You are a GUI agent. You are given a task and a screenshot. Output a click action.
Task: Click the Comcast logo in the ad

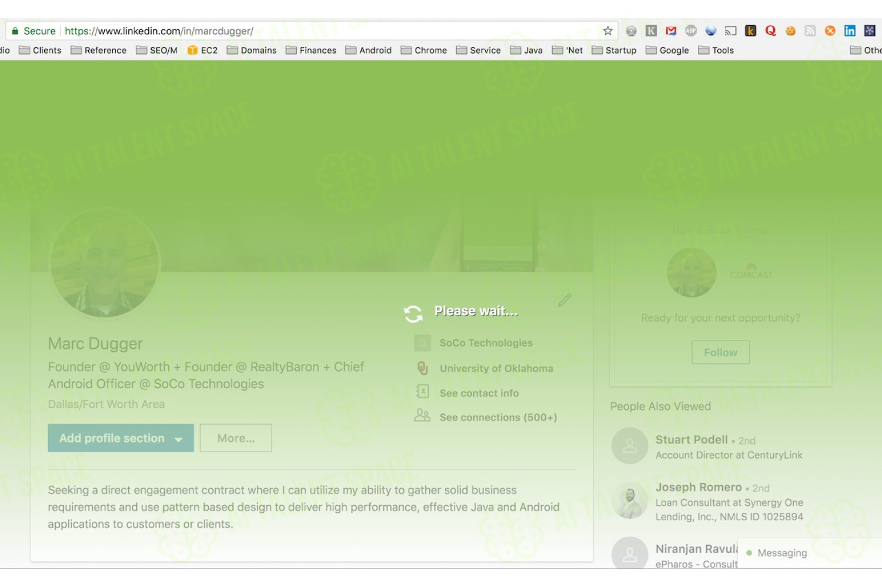pos(751,273)
